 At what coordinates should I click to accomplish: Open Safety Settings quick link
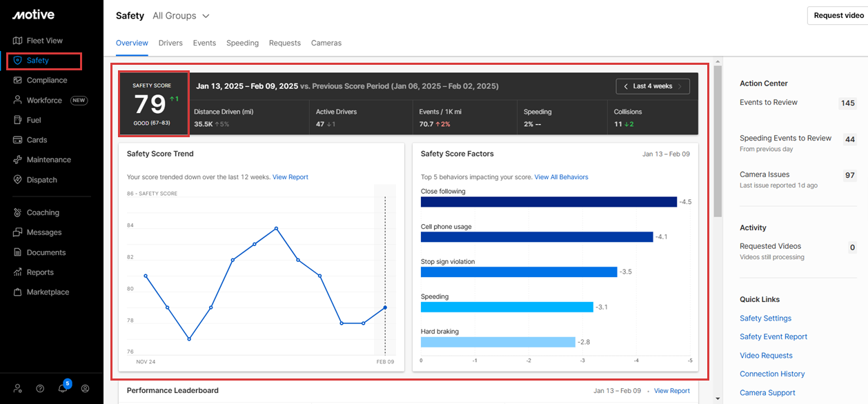765,319
